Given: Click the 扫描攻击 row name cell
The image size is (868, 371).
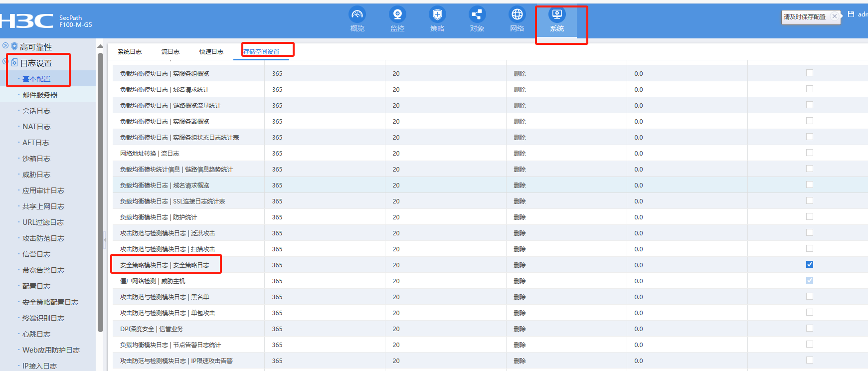Looking at the screenshot, I should pos(168,249).
